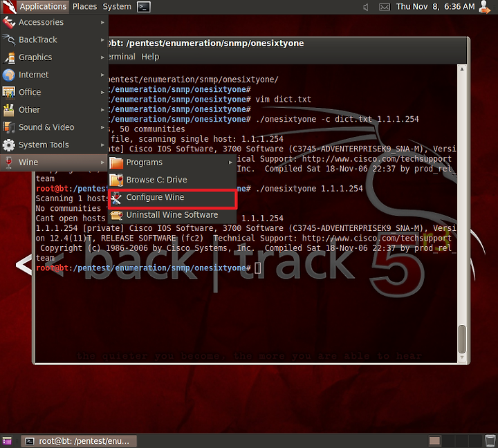The image size is (498, 448).
Task: Click the Internet globe icon
Action: (9, 75)
